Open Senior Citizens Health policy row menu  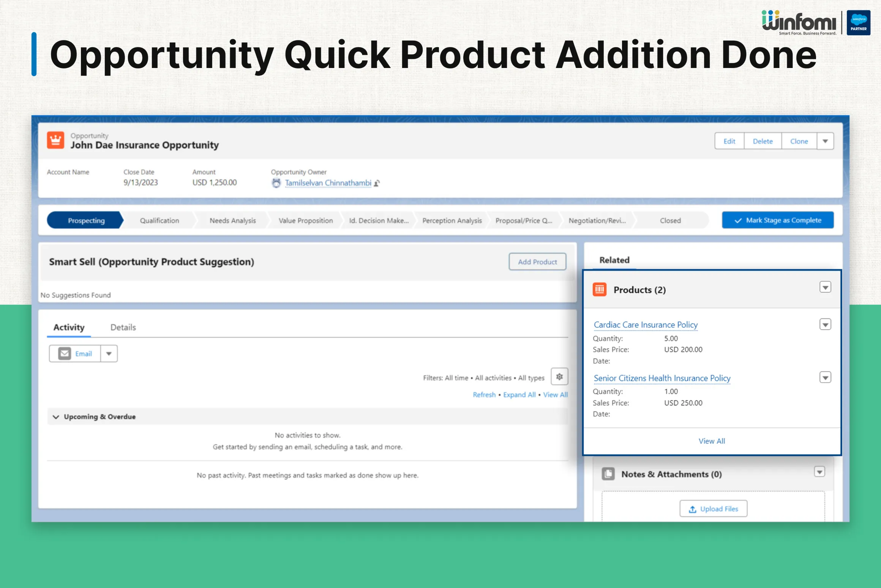pos(825,378)
